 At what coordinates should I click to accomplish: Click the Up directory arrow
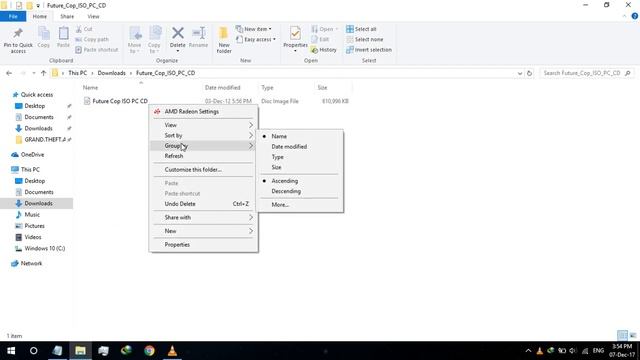[x=43, y=73]
